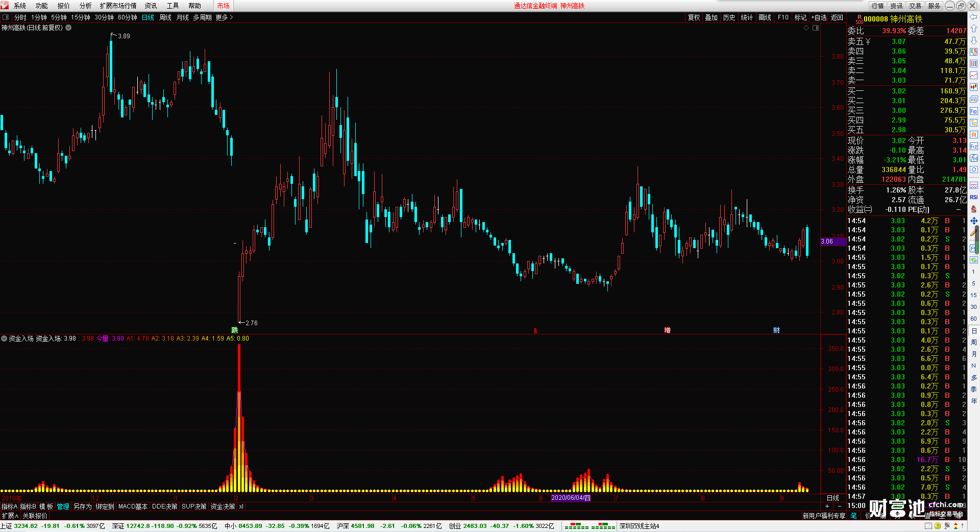Open the dropdown next to 神州高铁 chart title
980x532 pixels.
click(68, 28)
